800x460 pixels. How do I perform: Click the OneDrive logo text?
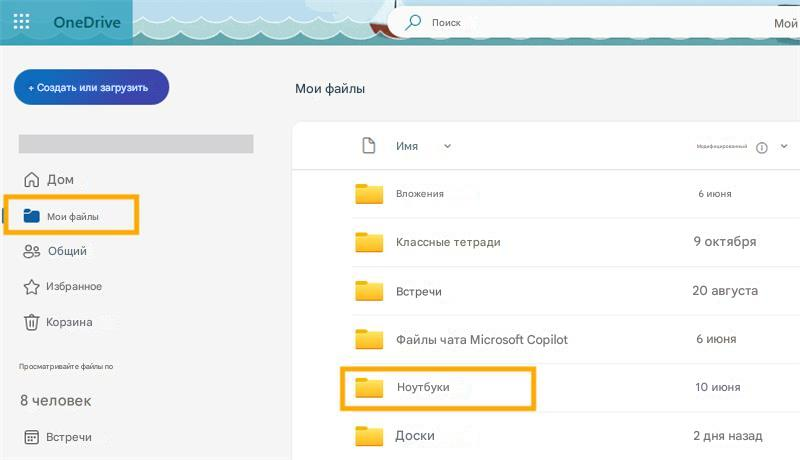point(87,22)
